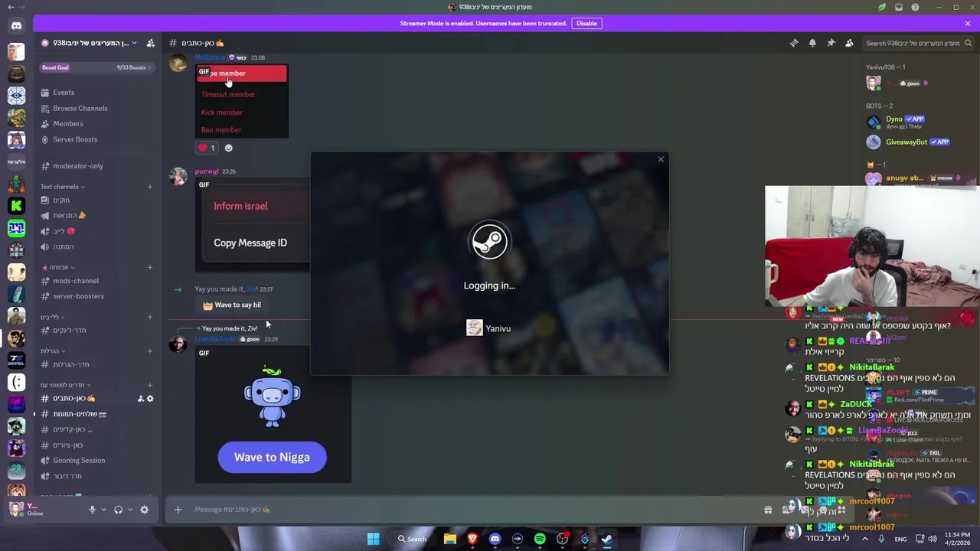
Task: Open the Inform israel GIF
Action: point(253,225)
